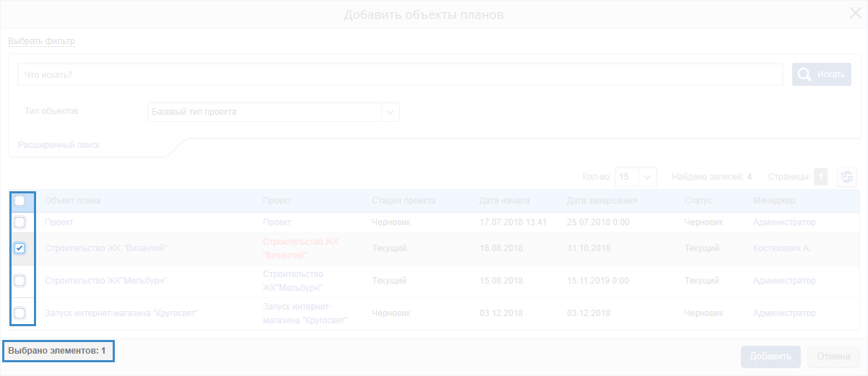
Task: Click the 'Что искать?' search field
Action: click(400, 74)
